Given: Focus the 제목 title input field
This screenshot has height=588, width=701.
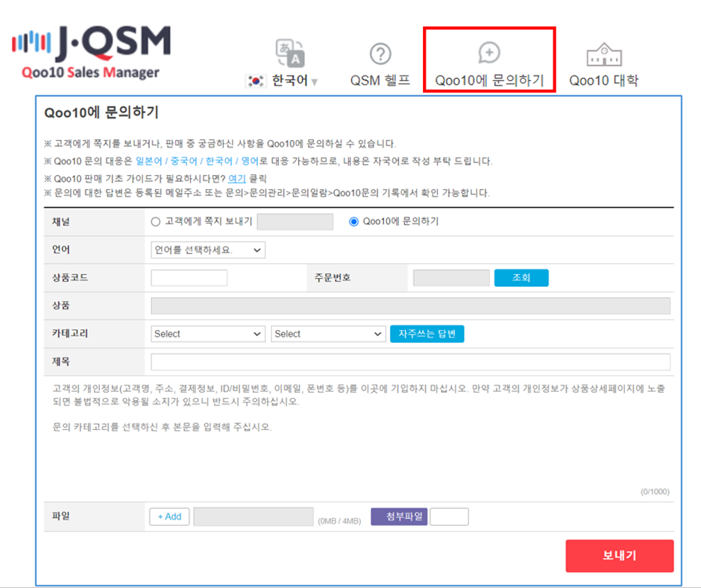Looking at the screenshot, I should (410, 362).
